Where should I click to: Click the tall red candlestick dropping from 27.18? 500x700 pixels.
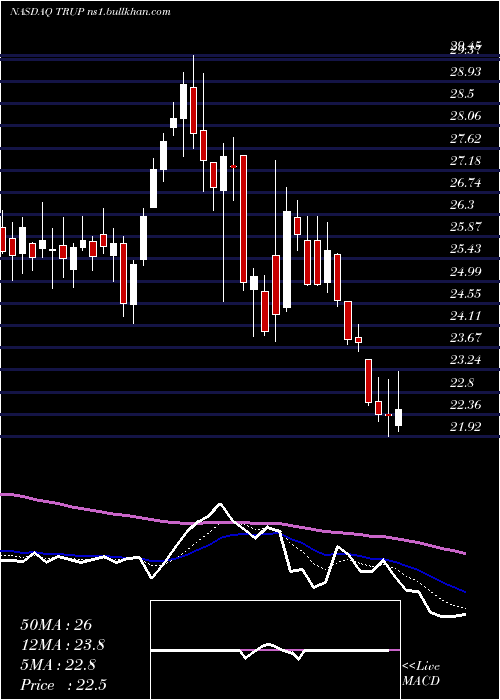coord(243,219)
